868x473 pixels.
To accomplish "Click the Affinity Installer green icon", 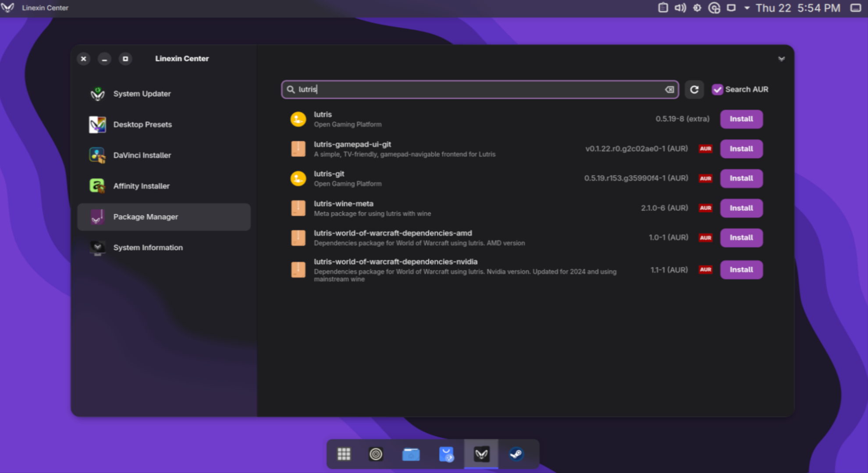I will [97, 186].
